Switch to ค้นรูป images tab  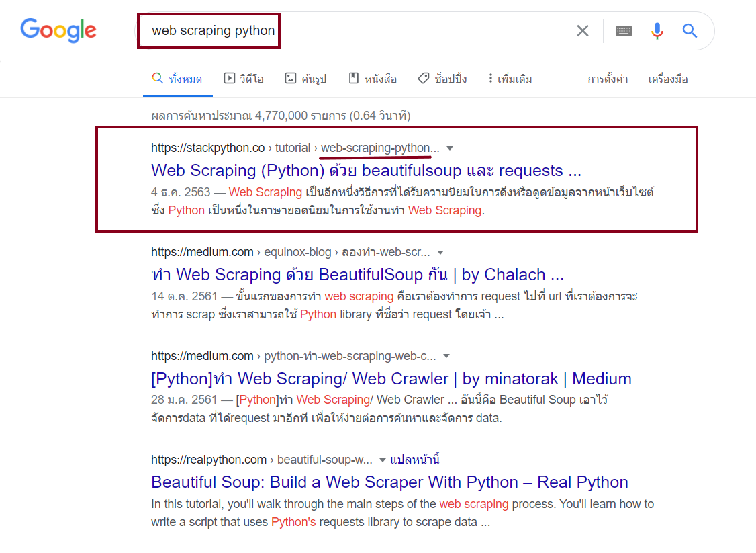(305, 79)
